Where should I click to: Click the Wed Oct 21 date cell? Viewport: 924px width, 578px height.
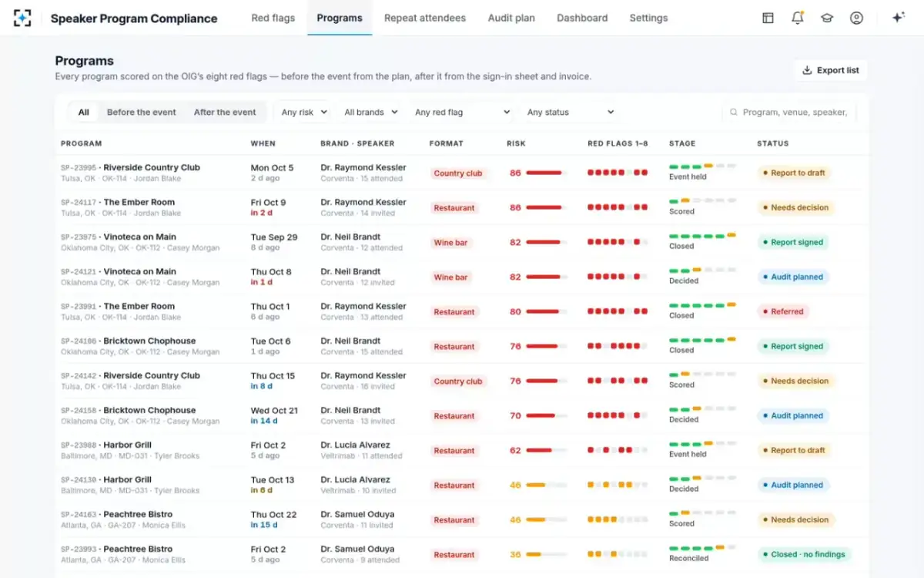point(274,415)
